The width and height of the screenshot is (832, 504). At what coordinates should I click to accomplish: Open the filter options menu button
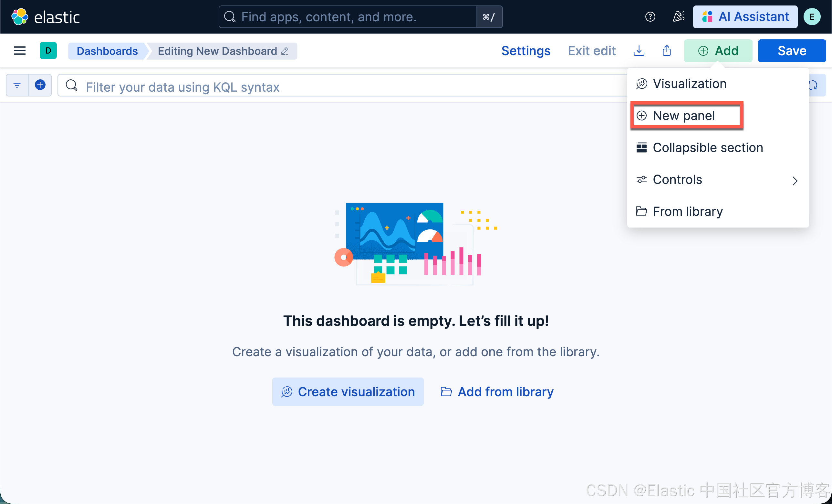click(x=17, y=86)
